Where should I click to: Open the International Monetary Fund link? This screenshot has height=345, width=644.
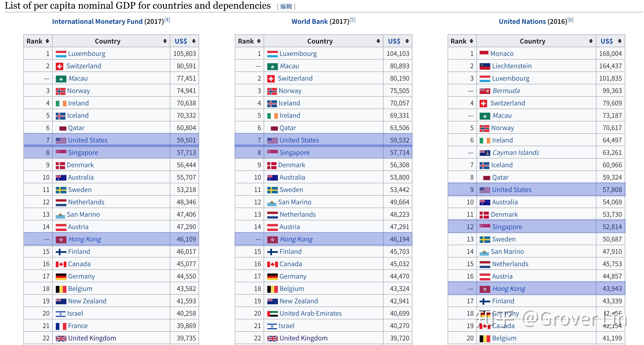point(97,22)
